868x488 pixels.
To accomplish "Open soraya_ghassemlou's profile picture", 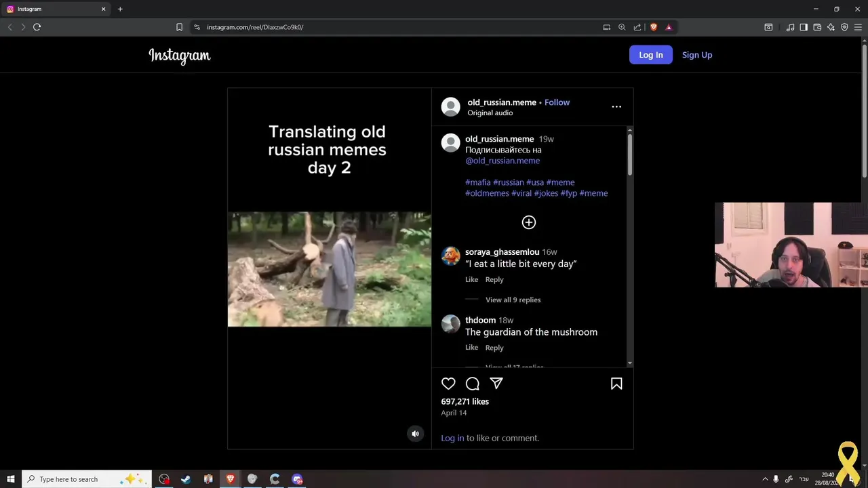I will click(451, 256).
